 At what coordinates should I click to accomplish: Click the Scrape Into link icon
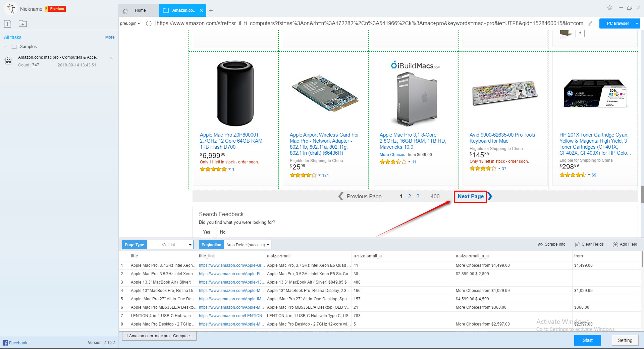[x=540, y=245]
